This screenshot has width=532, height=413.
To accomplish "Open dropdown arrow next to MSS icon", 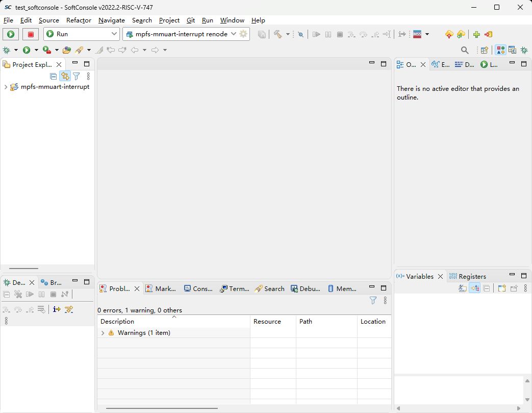I will 427,34.
